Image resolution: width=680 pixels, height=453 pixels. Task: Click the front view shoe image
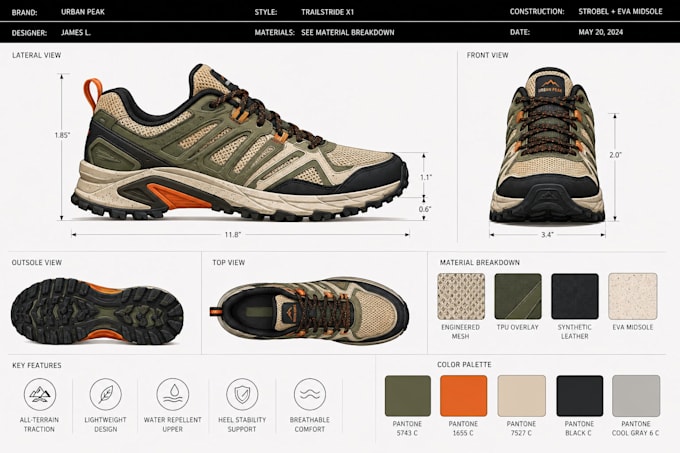coord(547,145)
